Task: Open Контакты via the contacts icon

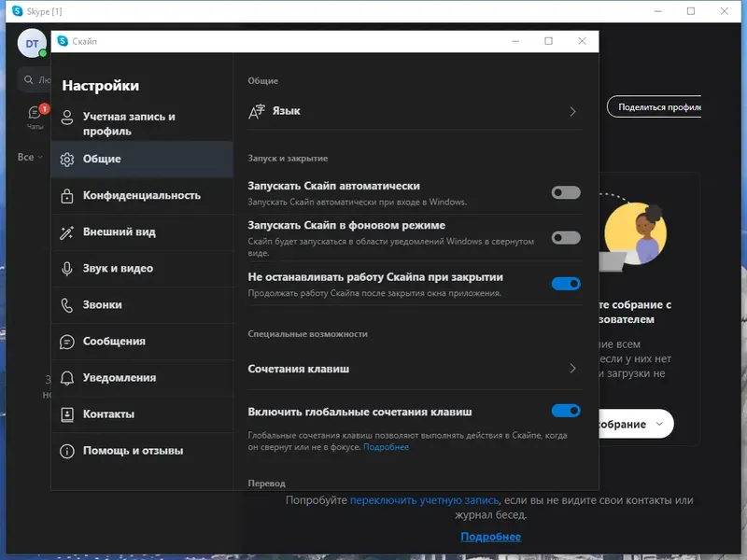Action: [68, 413]
